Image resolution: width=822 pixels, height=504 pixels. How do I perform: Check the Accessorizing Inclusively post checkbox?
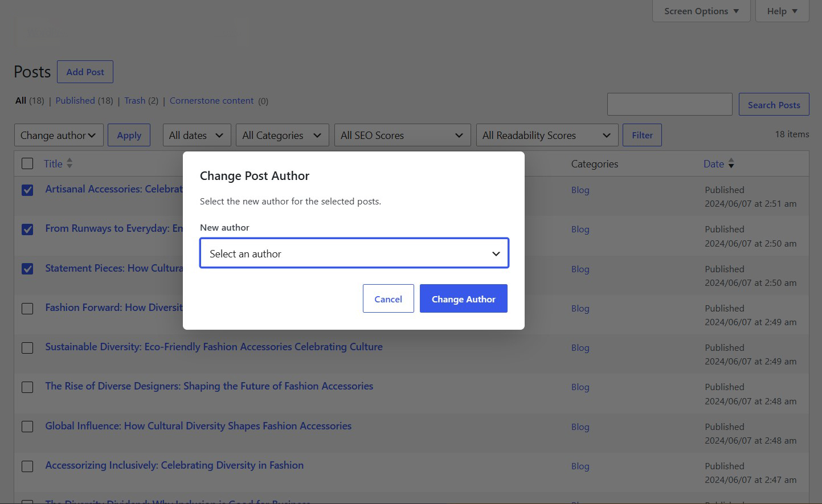point(27,466)
